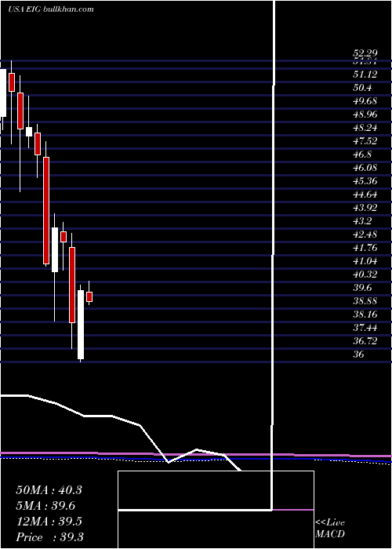Click the 48.96 price axis label
Viewport: 392px width, 549px height.
(365, 115)
